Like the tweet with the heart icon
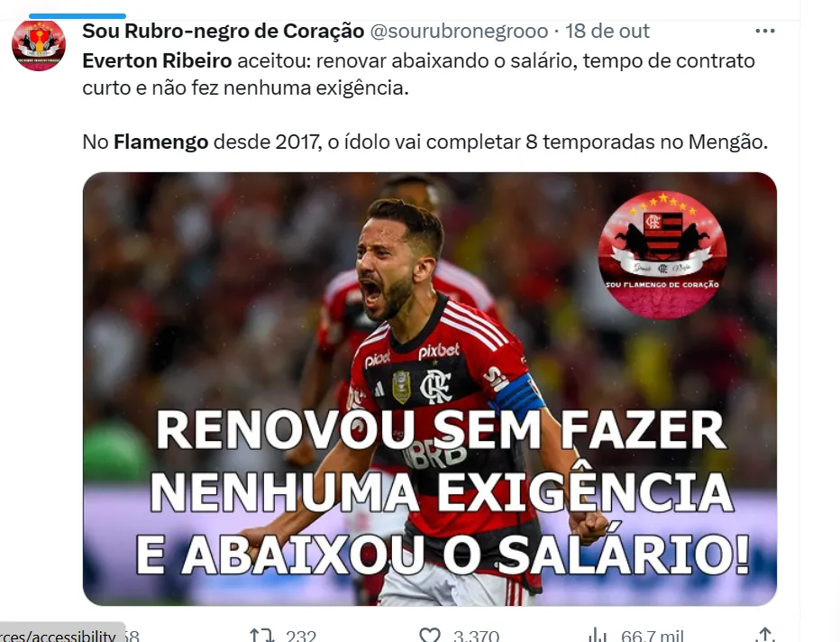Image resolution: width=840 pixels, height=642 pixels. click(430, 635)
